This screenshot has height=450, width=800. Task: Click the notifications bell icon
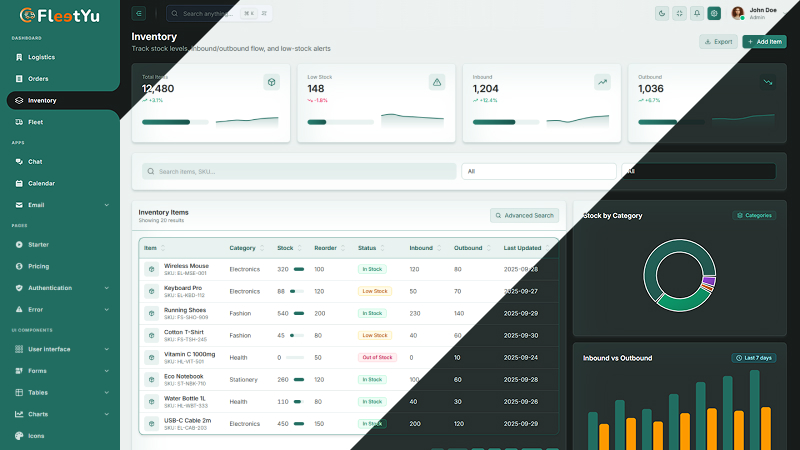(697, 13)
